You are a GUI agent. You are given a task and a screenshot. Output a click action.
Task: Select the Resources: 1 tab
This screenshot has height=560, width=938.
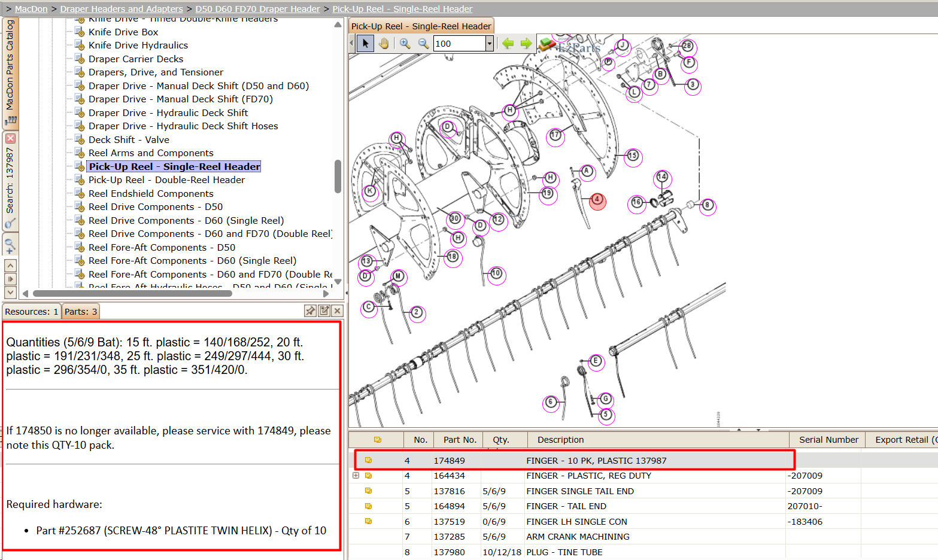coord(32,311)
